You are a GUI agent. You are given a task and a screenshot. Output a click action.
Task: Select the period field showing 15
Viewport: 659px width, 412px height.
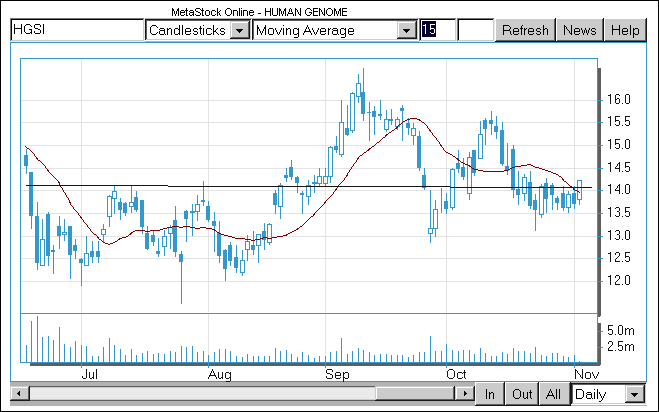[x=438, y=30]
